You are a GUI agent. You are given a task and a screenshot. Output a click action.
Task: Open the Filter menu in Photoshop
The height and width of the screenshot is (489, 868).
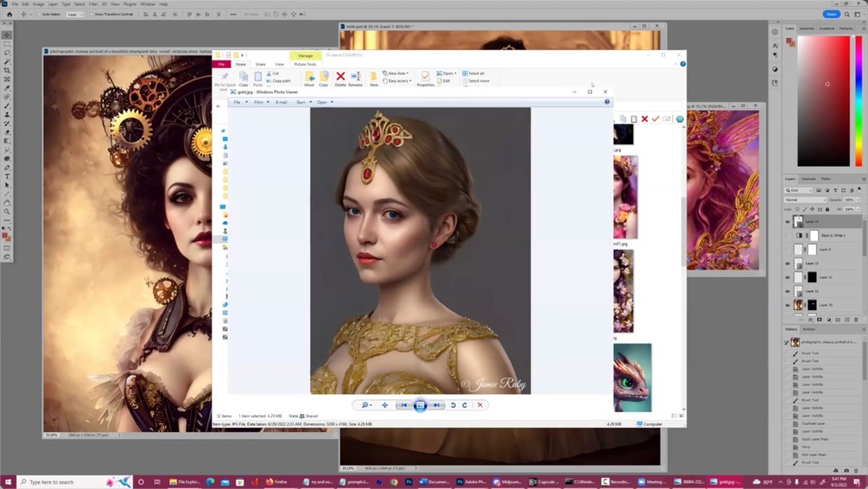[94, 3]
